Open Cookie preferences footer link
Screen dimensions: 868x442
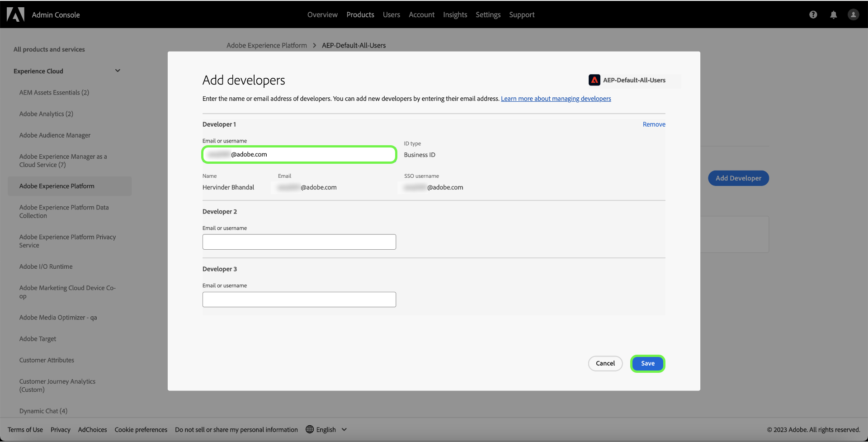point(141,430)
